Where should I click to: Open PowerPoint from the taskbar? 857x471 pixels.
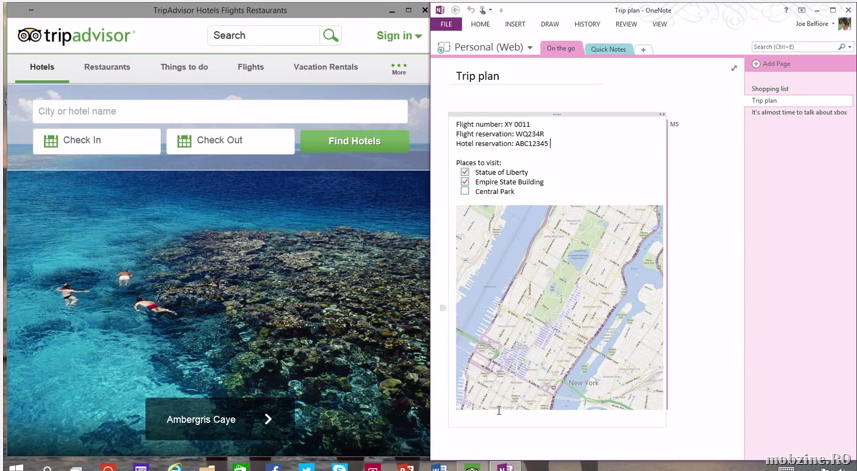[x=406, y=468]
